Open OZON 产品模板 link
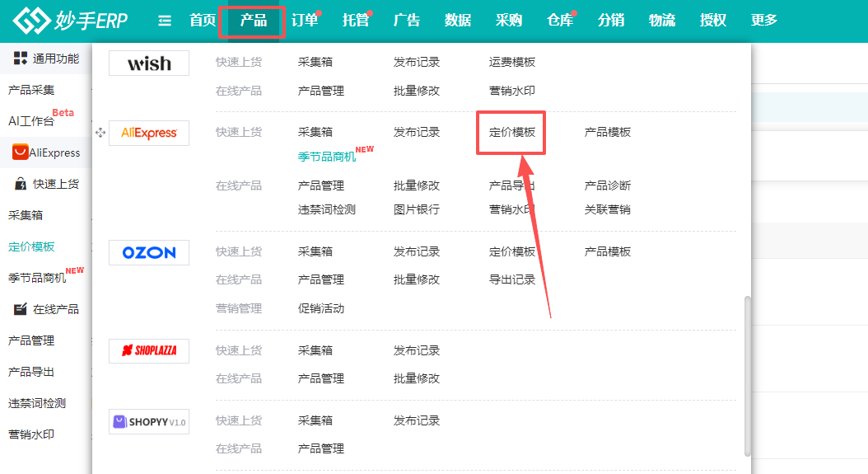Screen dimensions: 868x474 (x=608, y=251)
